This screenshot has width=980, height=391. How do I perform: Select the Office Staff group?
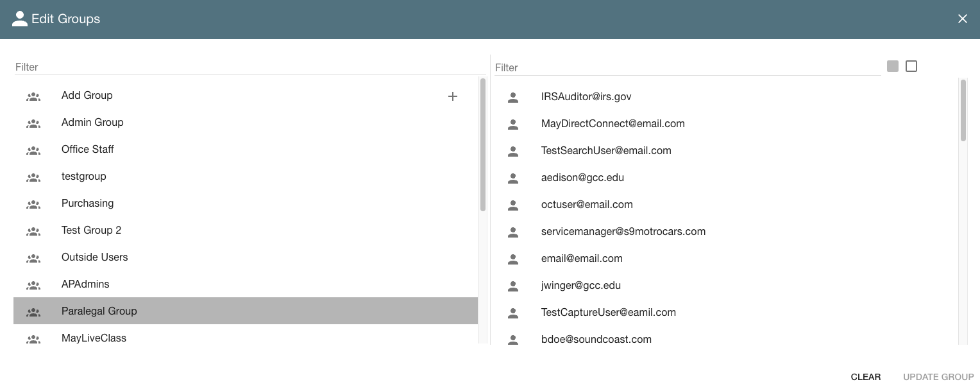88,149
